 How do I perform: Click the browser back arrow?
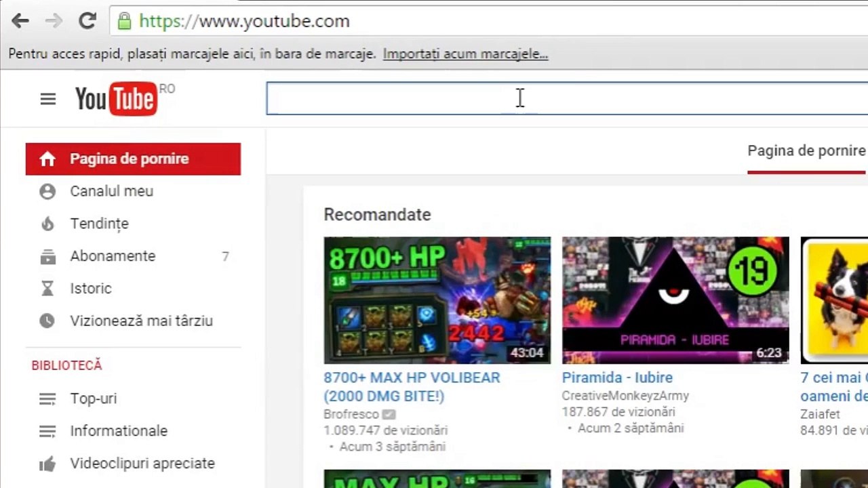20,21
